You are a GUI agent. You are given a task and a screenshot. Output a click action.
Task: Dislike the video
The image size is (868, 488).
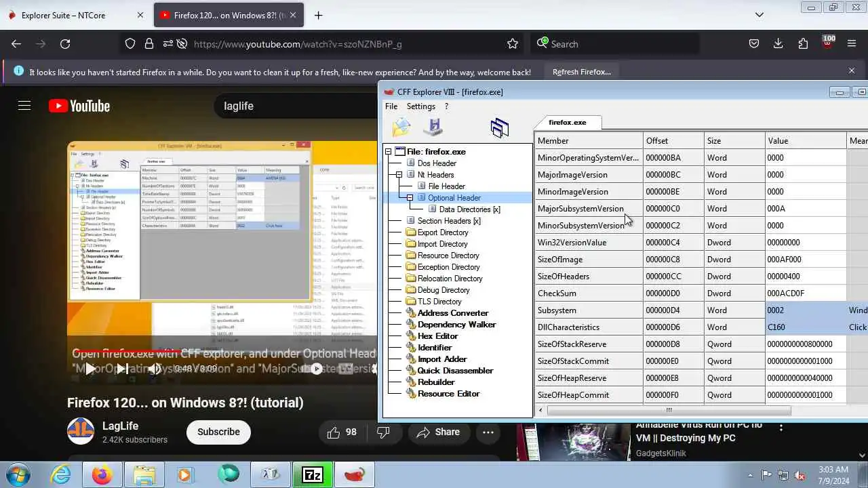(x=383, y=432)
